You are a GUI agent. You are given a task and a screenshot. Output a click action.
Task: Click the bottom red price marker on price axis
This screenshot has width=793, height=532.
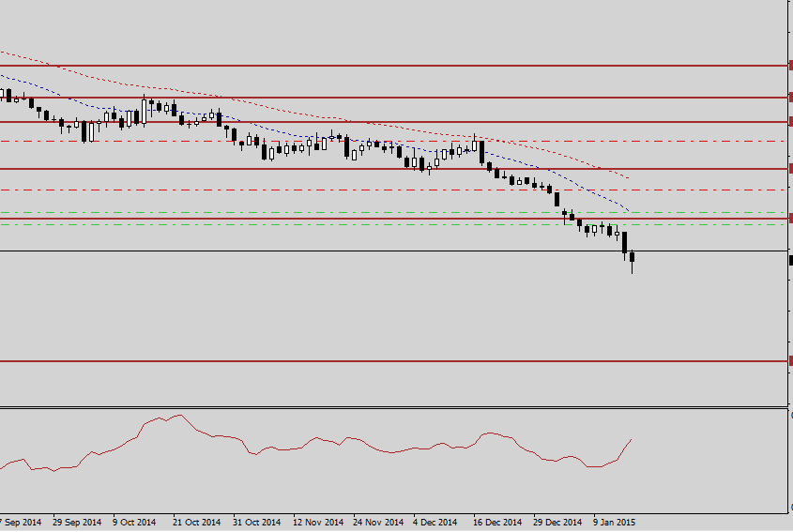[790, 360]
